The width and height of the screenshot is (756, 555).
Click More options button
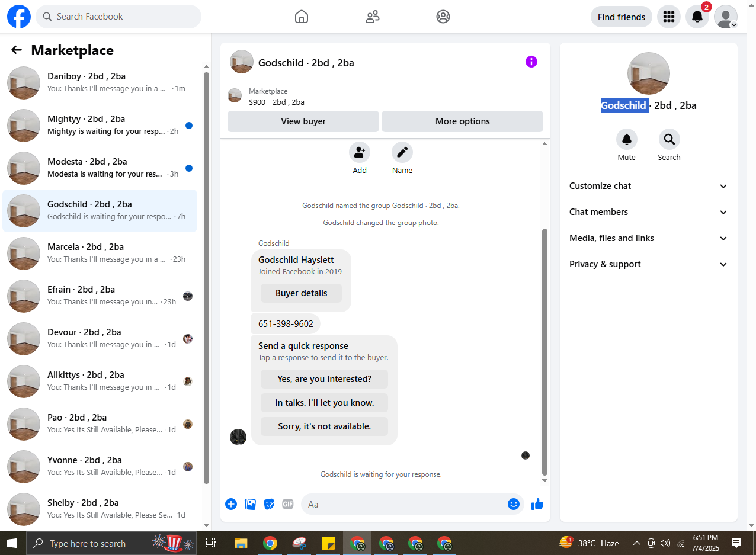point(463,121)
